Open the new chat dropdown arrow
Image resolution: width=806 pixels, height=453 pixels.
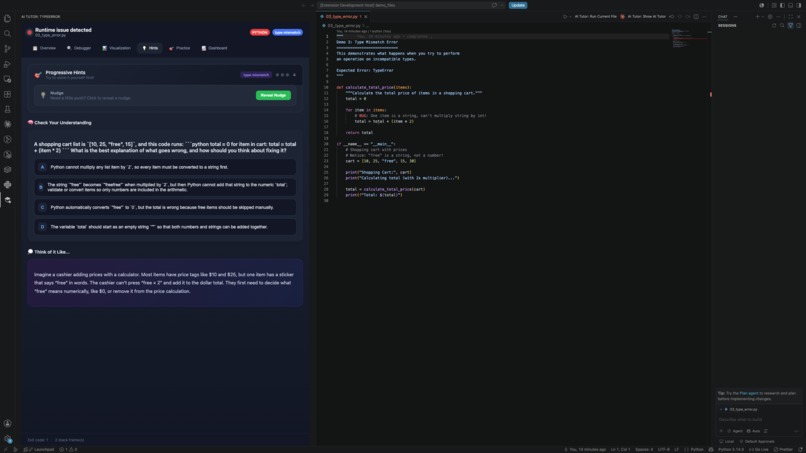pyautogui.click(x=762, y=16)
